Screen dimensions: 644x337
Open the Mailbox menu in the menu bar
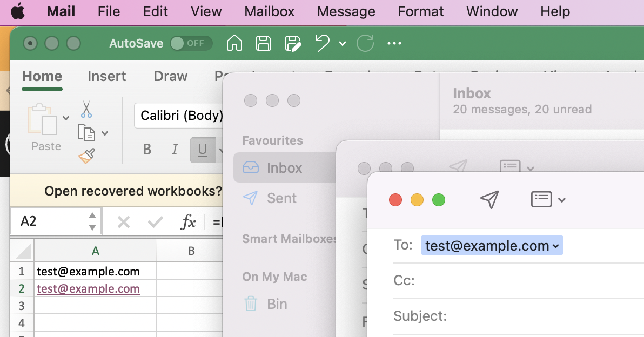coord(269,11)
